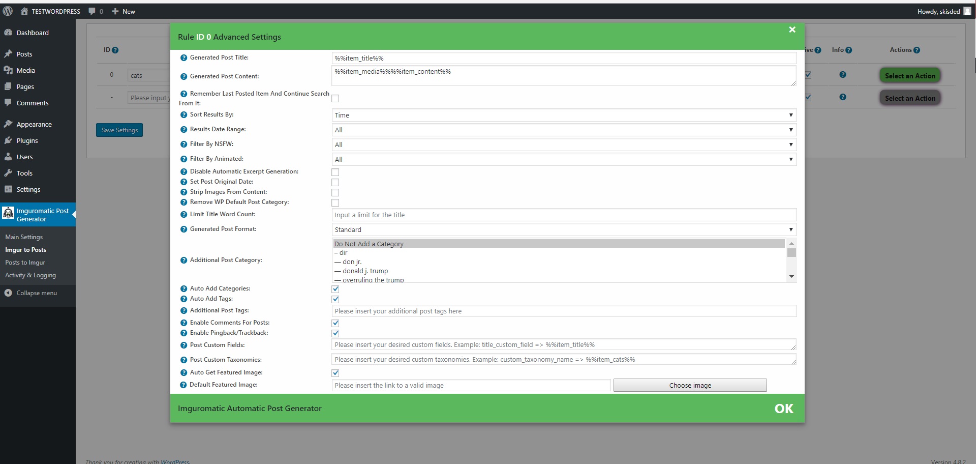Click the comments bubble icon in admin bar
This screenshot has width=980, height=464.
(x=91, y=11)
